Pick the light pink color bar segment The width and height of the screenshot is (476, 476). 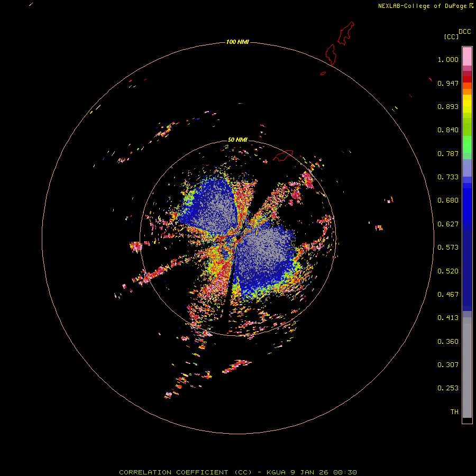click(467, 57)
